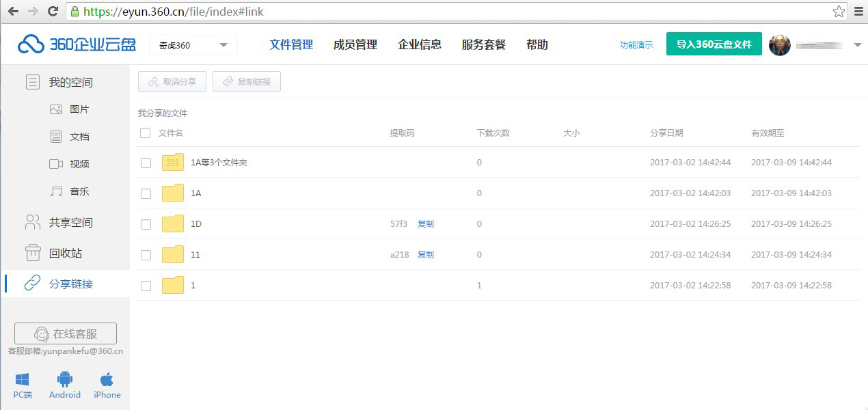Click share date 2017-03-02 14:22:58
The image size is (868, 410).
tap(690, 286)
